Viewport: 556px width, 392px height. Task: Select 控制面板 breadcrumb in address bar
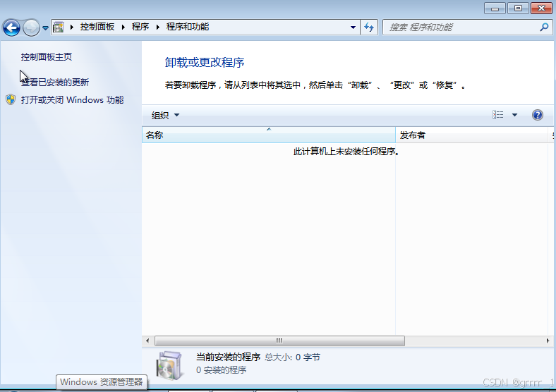click(97, 27)
